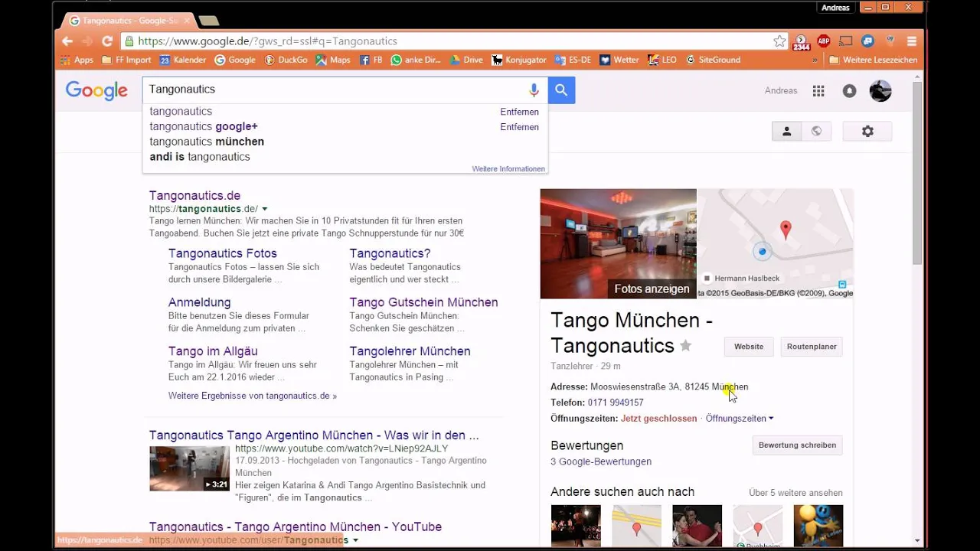
Task: Open the WhatsApp 'anke Dir...' bookmark
Action: (416, 60)
